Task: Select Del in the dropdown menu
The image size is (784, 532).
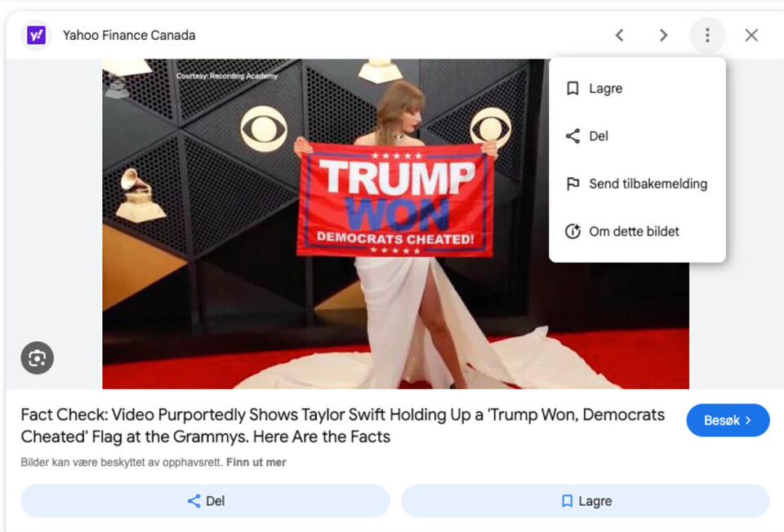Action: [637, 136]
